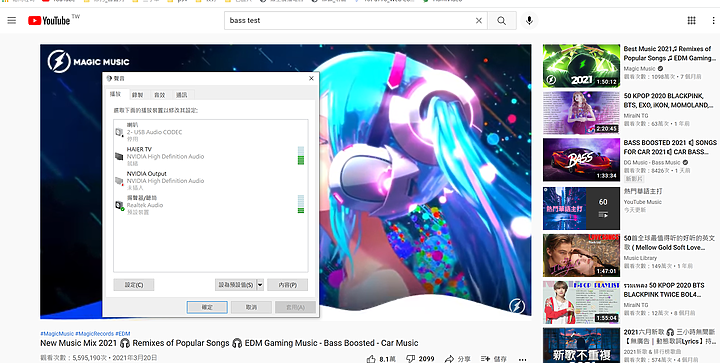Open BASS BOOSTED 2021 car songs thumbnail
720x363 pixels.
581,160
